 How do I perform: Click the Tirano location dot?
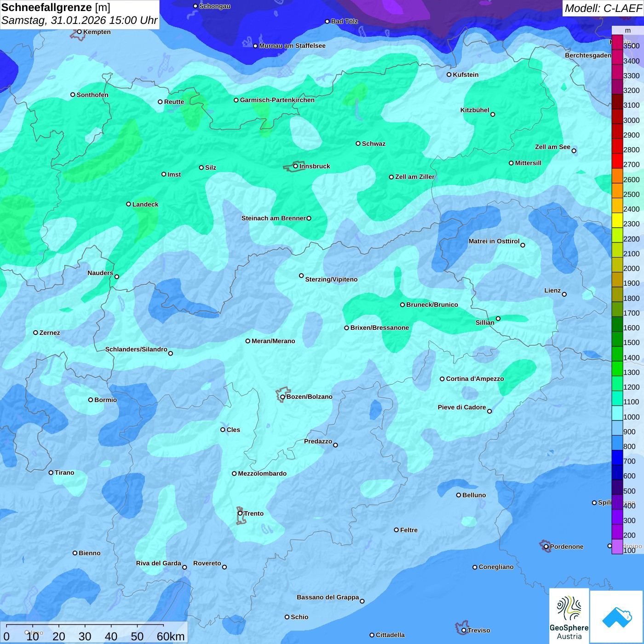pyautogui.click(x=51, y=472)
